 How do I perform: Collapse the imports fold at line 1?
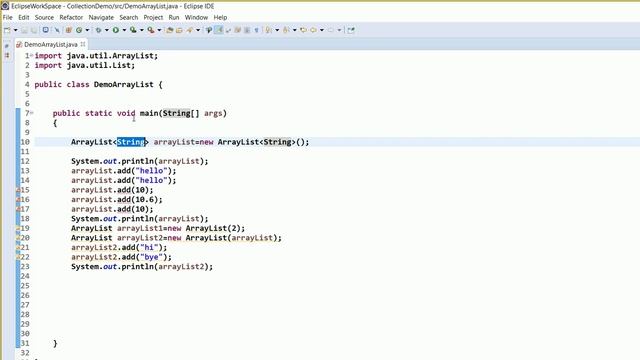pos(31,55)
